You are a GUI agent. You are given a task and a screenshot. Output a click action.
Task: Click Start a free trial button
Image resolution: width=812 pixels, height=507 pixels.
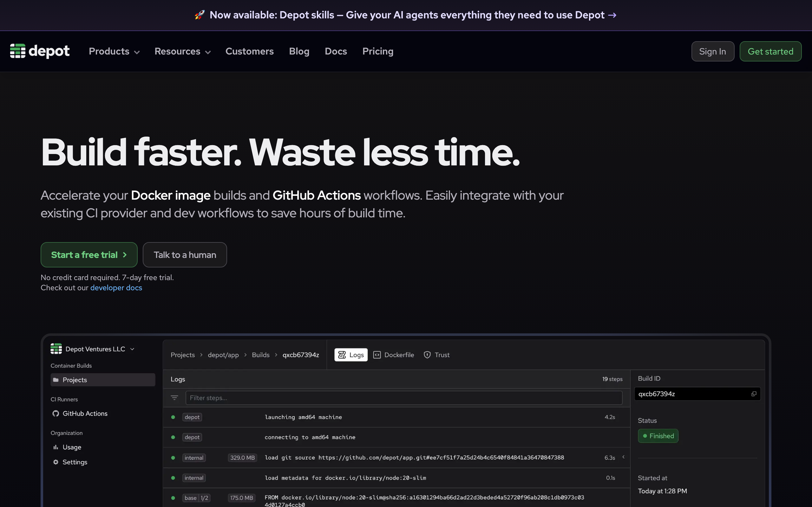click(89, 255)
